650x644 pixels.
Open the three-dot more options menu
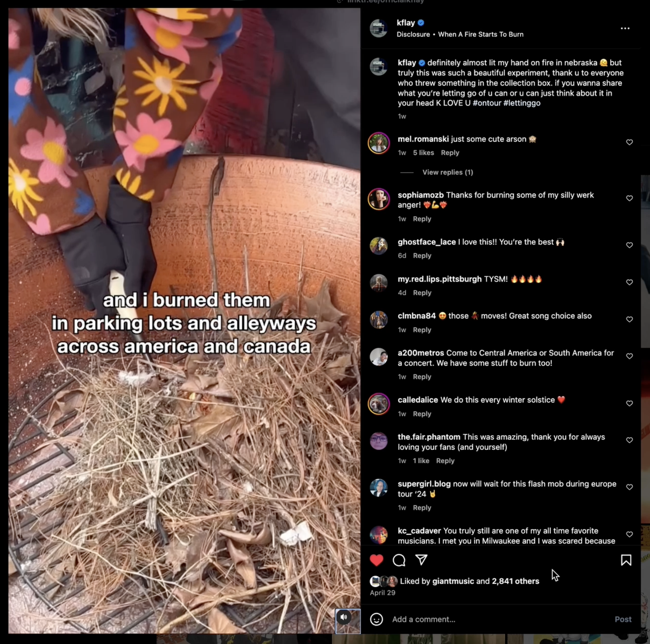625,28
